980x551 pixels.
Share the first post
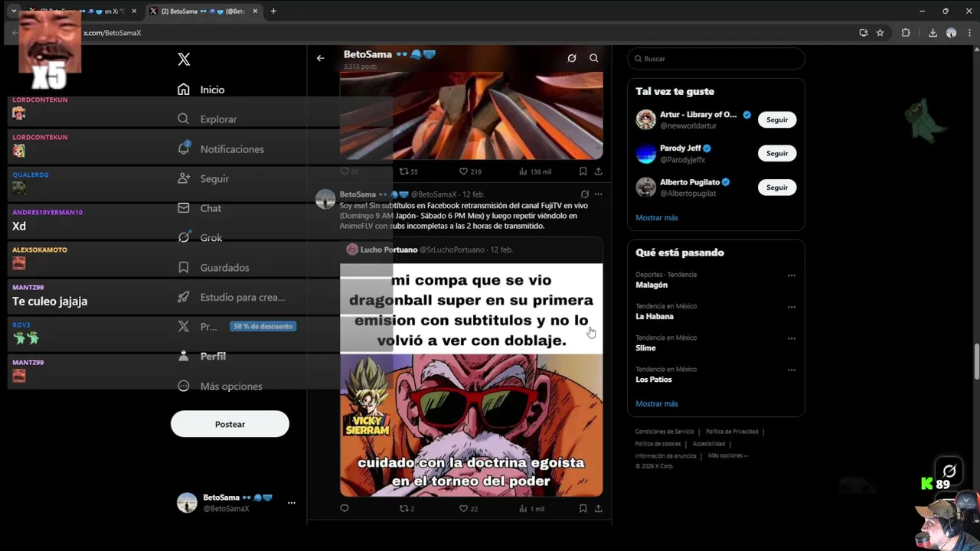(599, 171)
